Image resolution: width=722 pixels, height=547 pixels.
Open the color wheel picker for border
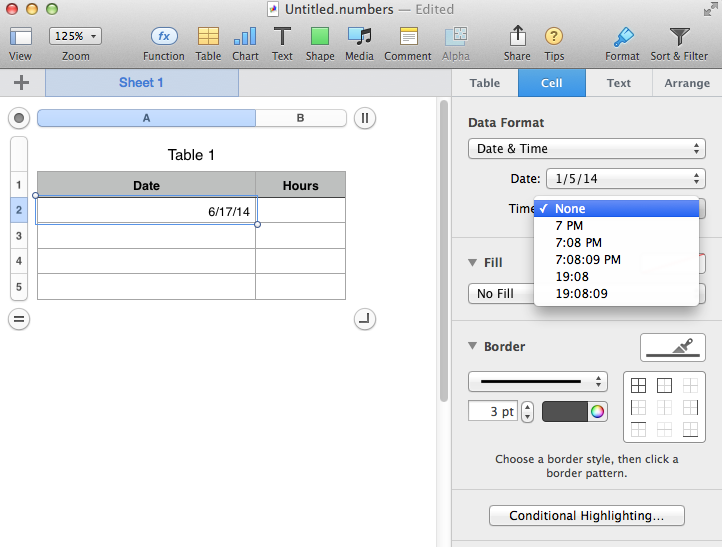(597, 411)
